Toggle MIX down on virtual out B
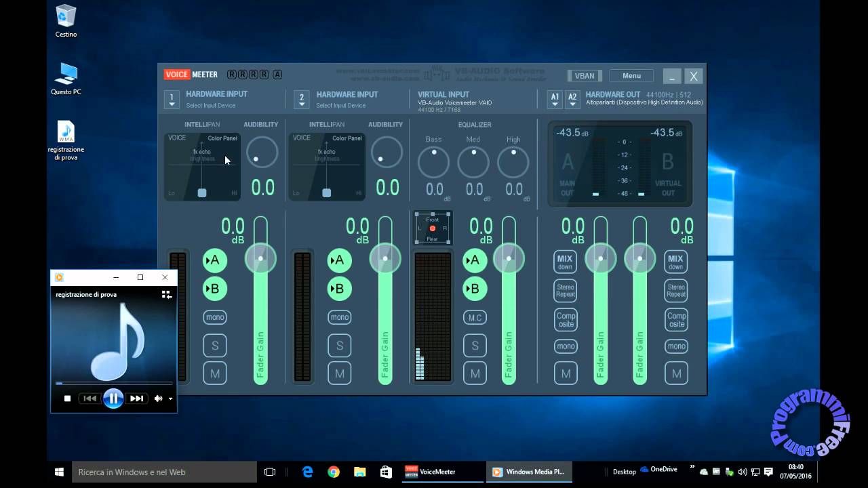The width and height of the screenshot is (868, 488). point(675,262)
